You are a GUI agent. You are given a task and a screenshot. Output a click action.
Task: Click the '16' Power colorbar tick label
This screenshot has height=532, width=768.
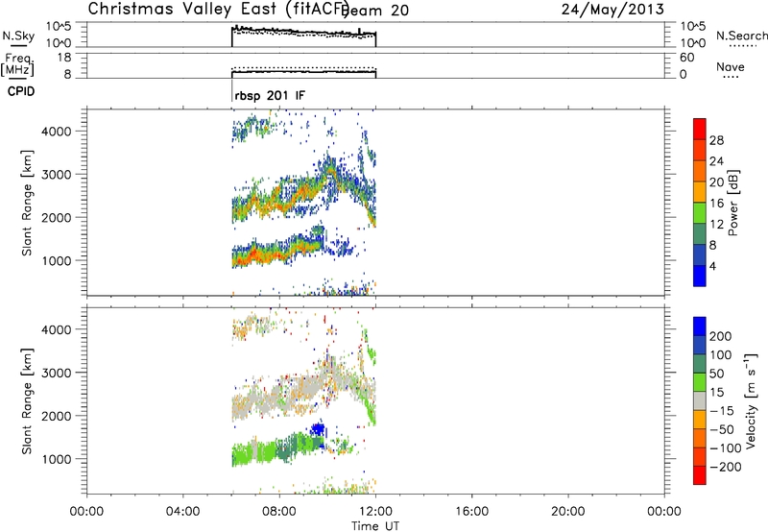716,204
